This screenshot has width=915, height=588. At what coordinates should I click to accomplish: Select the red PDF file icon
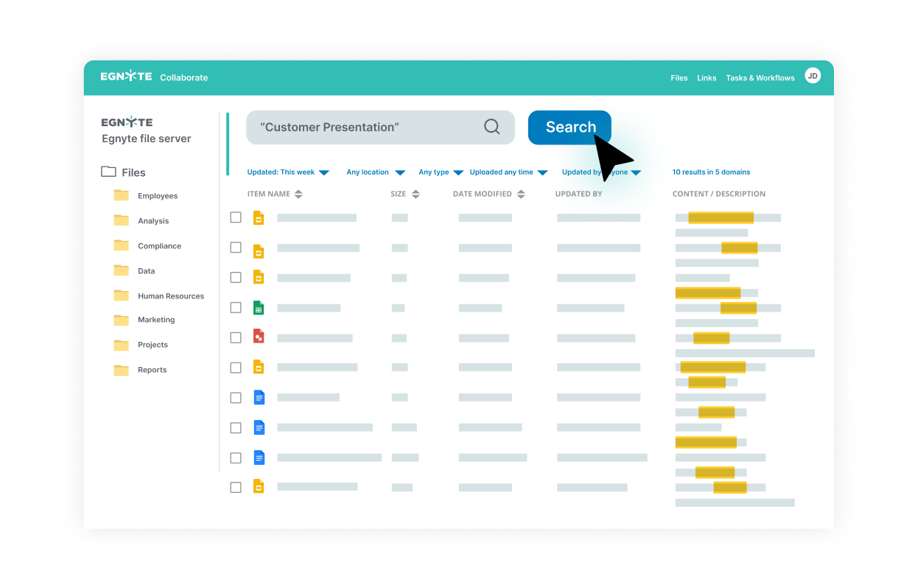(259, 337)
